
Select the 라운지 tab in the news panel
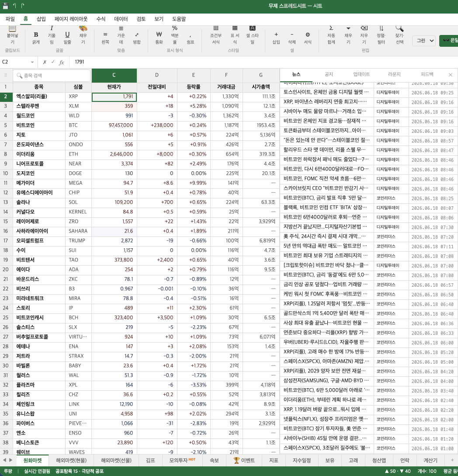(x=394, y=74)
